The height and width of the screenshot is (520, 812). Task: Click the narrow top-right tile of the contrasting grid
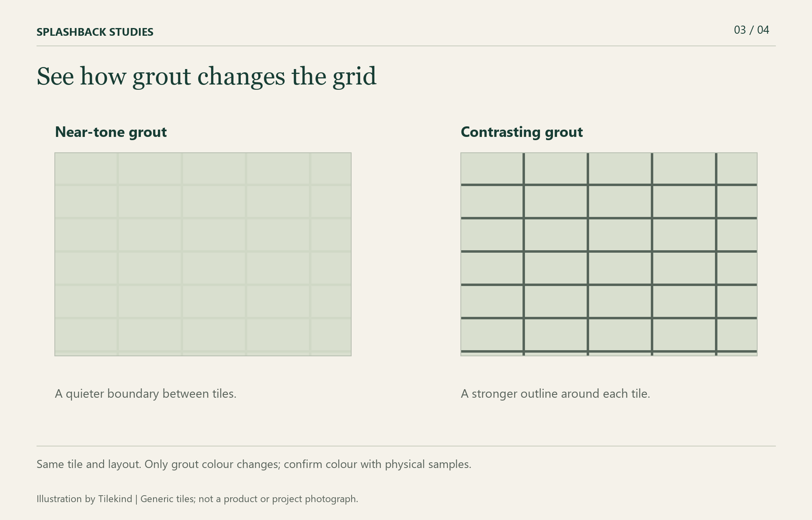click(x=737, y=168)
